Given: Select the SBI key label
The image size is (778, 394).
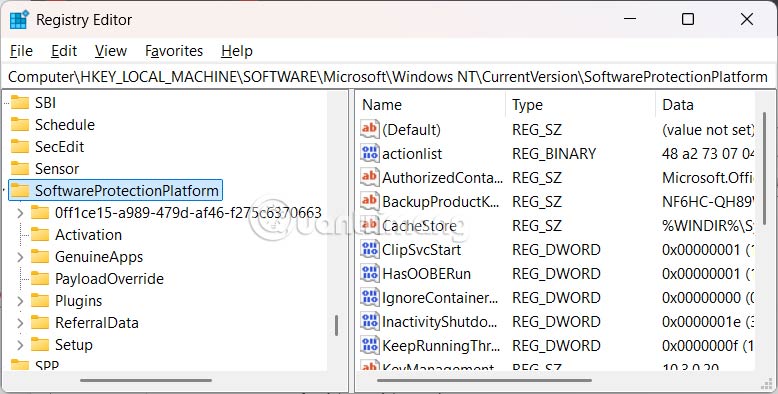Looking at the screenshot, I should click(45, 103).
